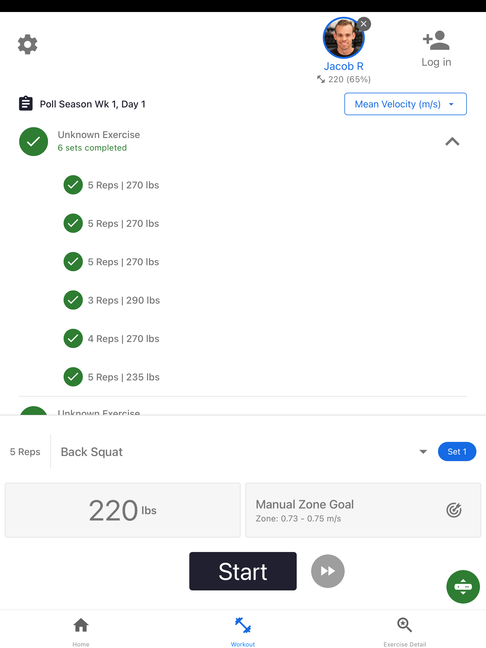This screenshot has width=486, height=648.
Task: Open the clipboard workout plan icon
Action: 26,103
